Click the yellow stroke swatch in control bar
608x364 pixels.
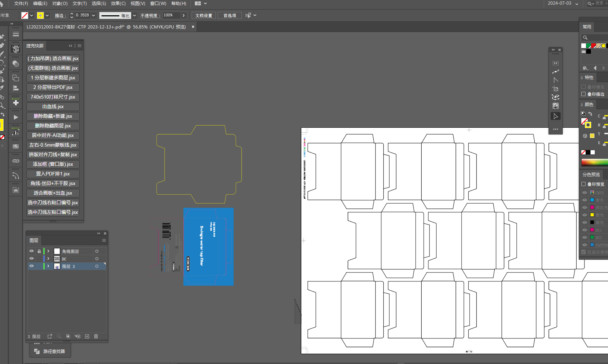(40, 15)
